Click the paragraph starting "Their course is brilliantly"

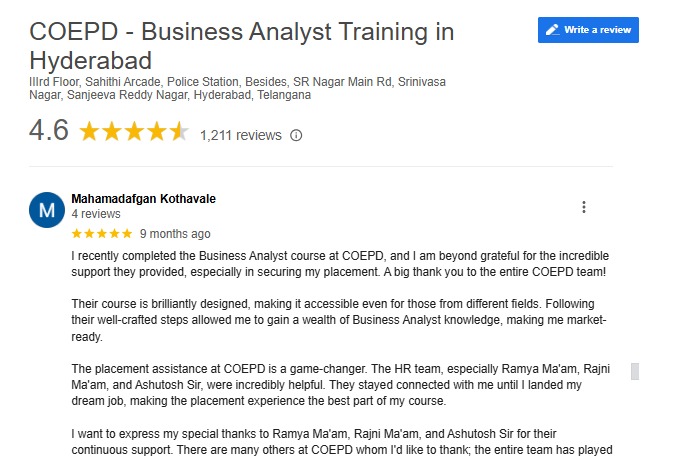coord(340,319)
